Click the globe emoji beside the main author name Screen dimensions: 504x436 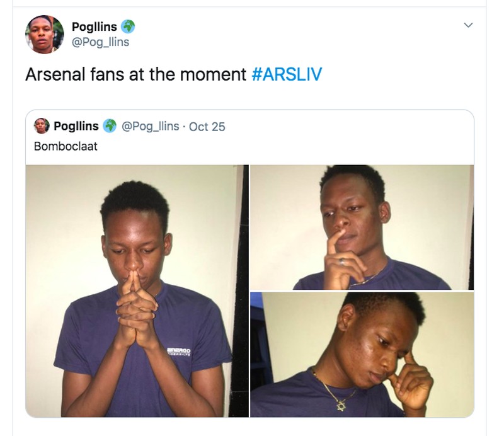click(x=129, y=26)
